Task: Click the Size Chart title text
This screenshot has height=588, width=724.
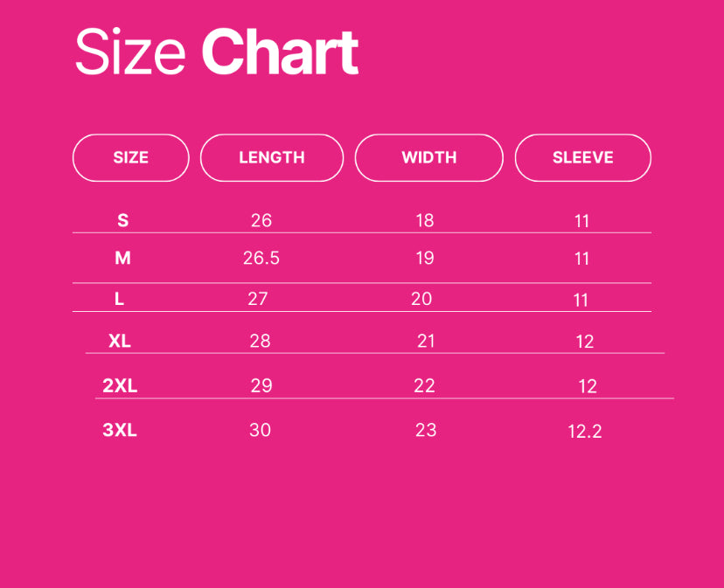Action: (216, 52)
